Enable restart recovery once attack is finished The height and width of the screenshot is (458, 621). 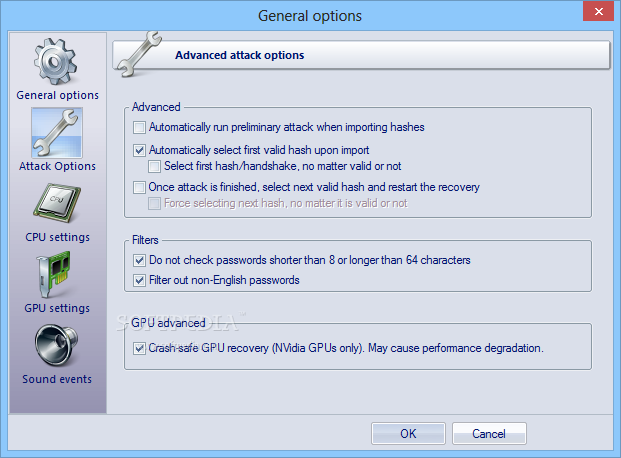(139, 187)
